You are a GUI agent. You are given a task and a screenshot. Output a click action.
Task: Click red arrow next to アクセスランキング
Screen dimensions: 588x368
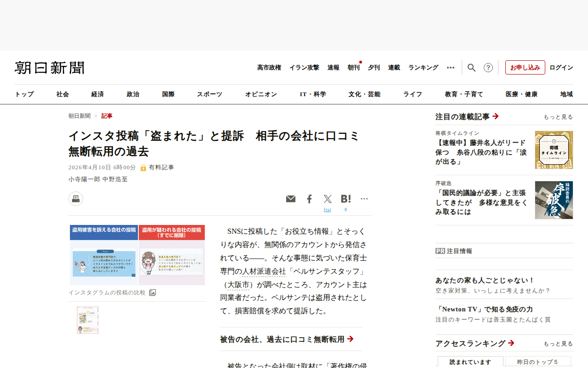pyautogui.click(x=511, y=343)
